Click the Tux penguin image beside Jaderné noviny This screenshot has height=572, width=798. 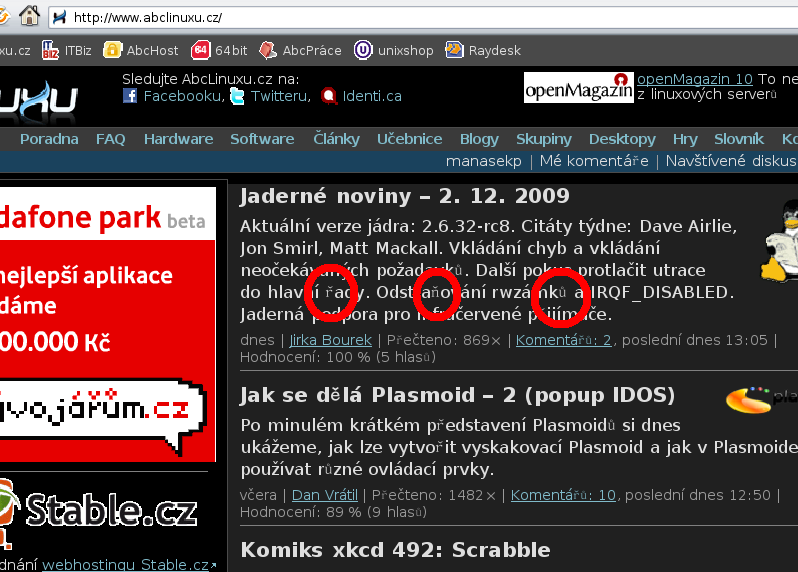(x=780, y=241)
